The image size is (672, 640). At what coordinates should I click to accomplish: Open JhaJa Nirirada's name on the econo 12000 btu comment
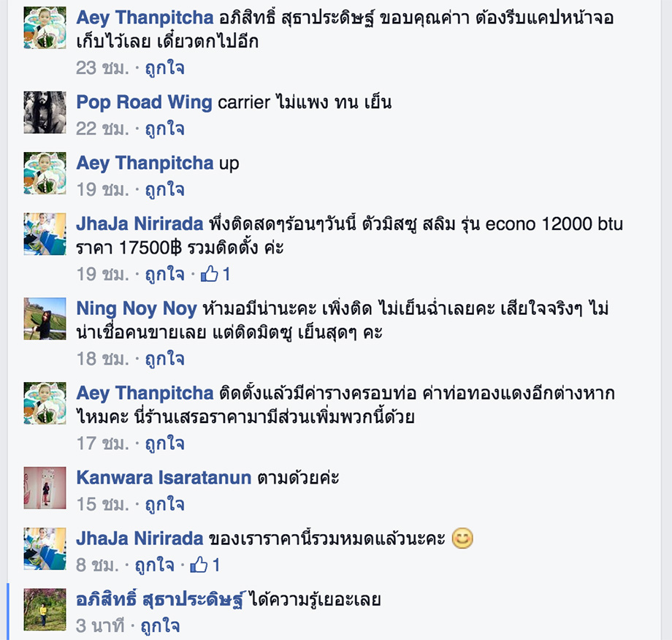(140, 224)
